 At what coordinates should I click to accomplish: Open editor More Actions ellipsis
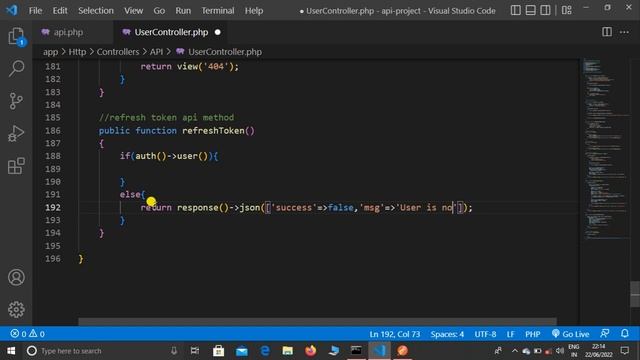click(x=624, y=32)
